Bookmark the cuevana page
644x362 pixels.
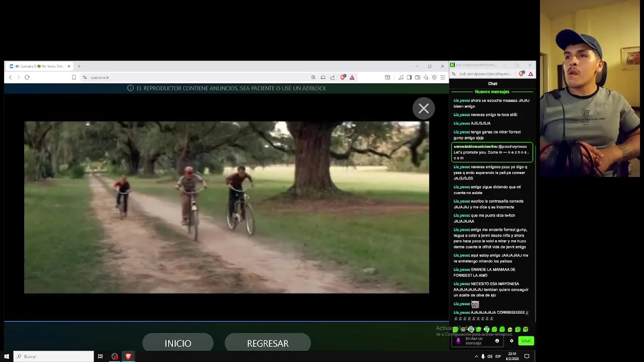74,77
